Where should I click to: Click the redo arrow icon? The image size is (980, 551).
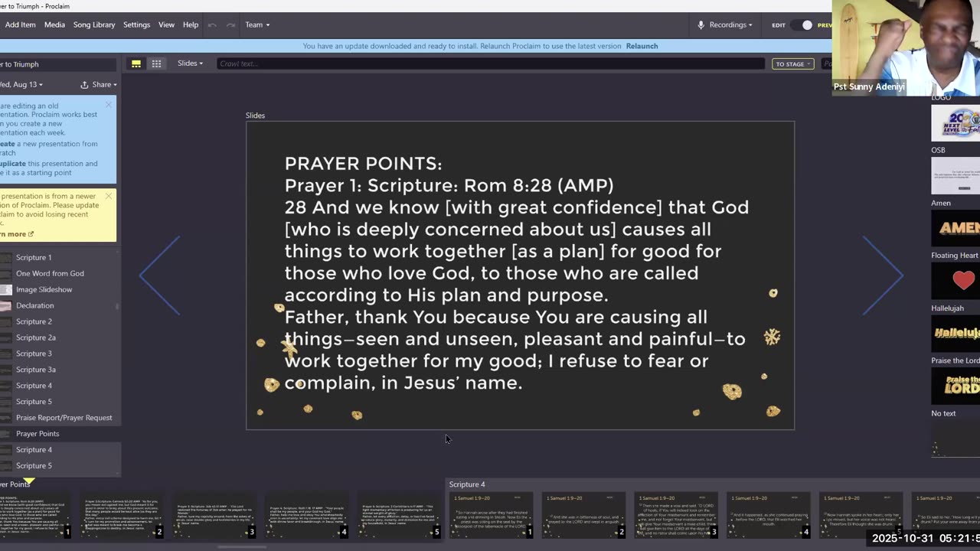(230, 24)
